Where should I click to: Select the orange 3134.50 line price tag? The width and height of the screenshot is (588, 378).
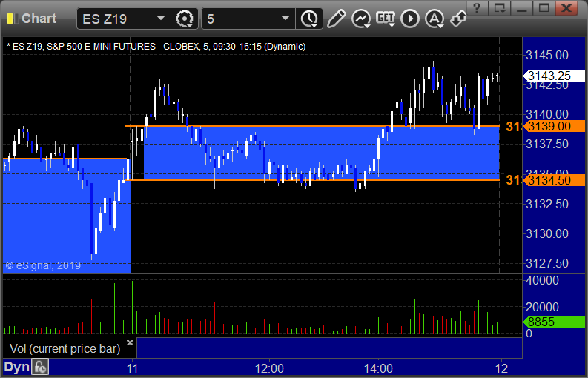(554, 180)
